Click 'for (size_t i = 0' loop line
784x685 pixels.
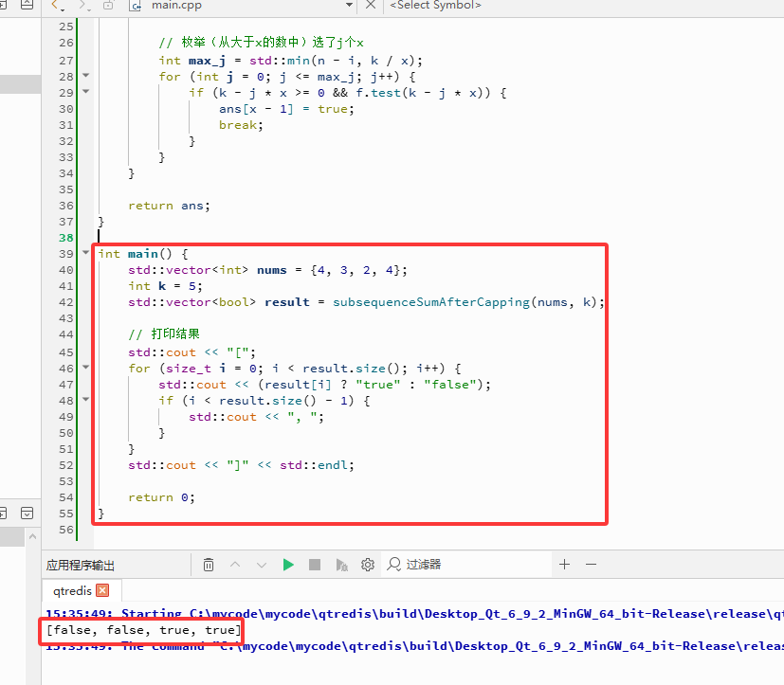pyautogui.click(x=295, y=369)
